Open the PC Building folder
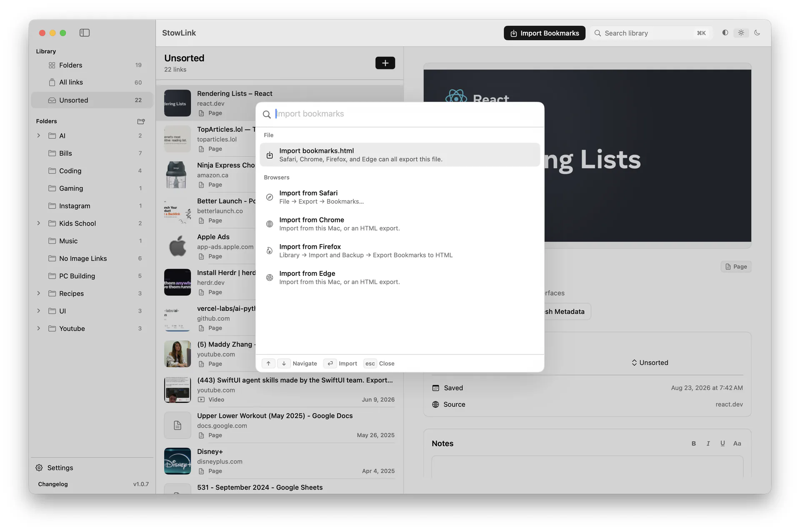 pos(92,276)
